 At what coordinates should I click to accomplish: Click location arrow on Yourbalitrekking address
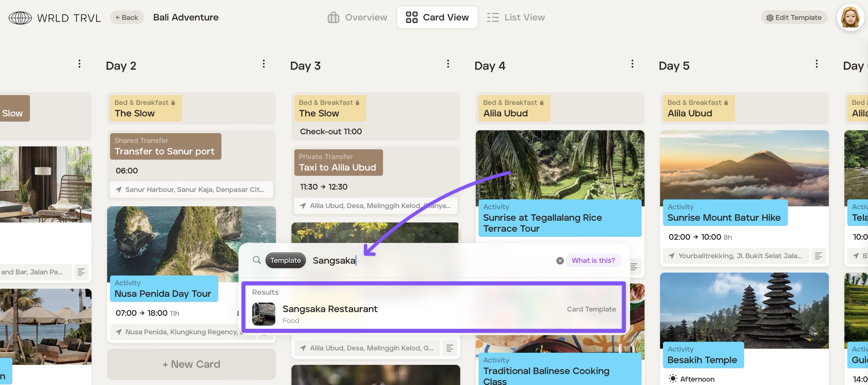click(672, 256)
